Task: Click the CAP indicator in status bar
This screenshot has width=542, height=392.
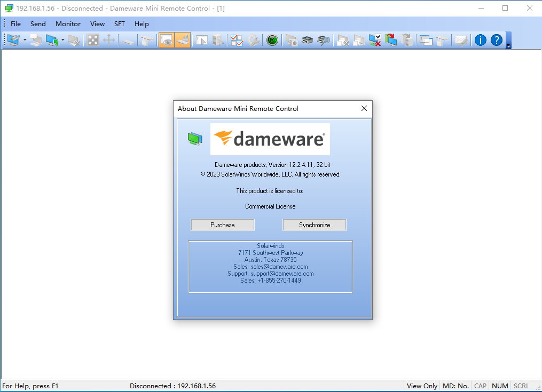Action: (x=480, y=386)
